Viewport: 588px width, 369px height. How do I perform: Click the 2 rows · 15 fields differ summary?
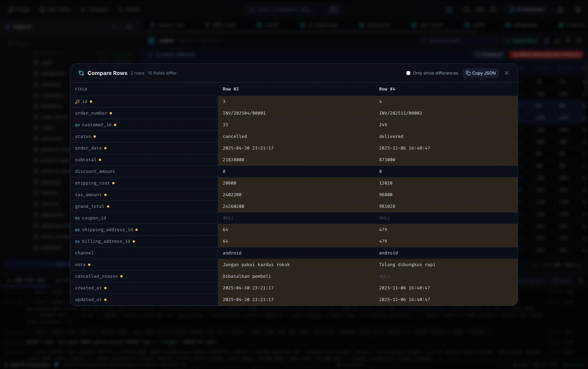[154, 73]
